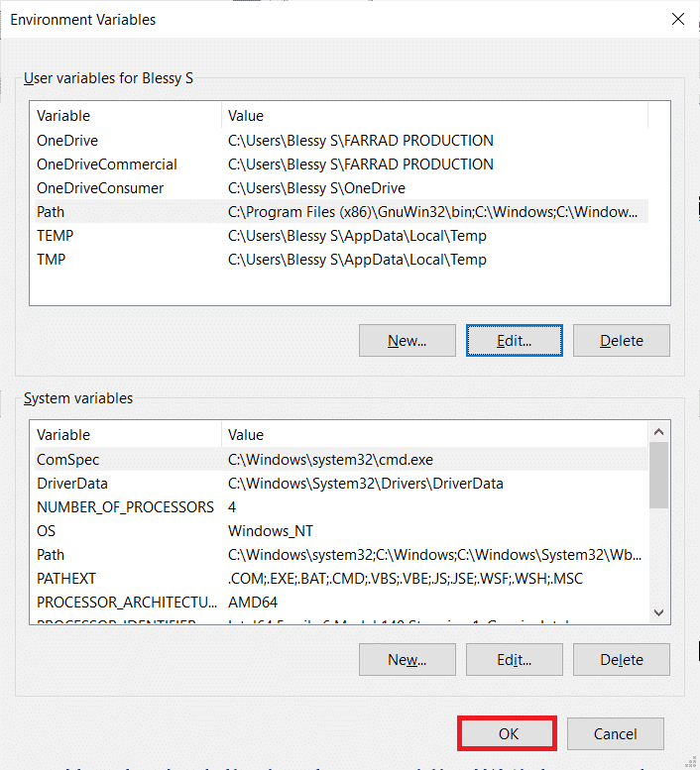Click the Windows_NT value cell
700x770 pixels.
[270, 531]
